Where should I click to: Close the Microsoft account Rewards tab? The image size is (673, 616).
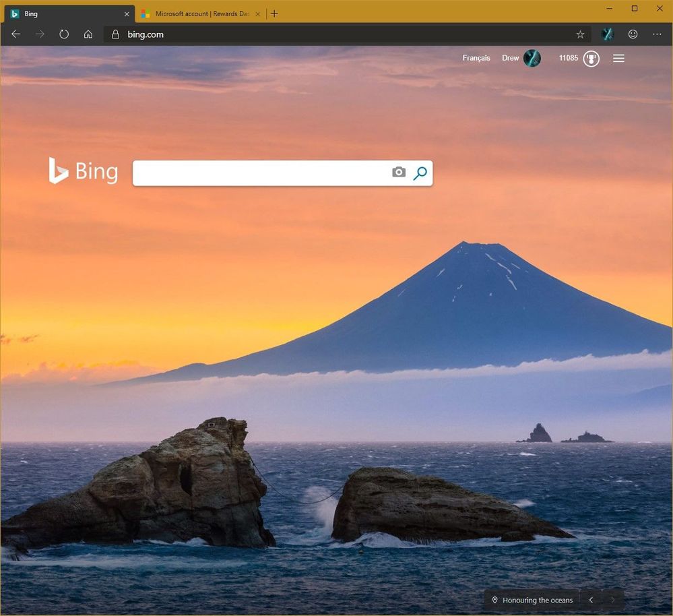[257, 14]
